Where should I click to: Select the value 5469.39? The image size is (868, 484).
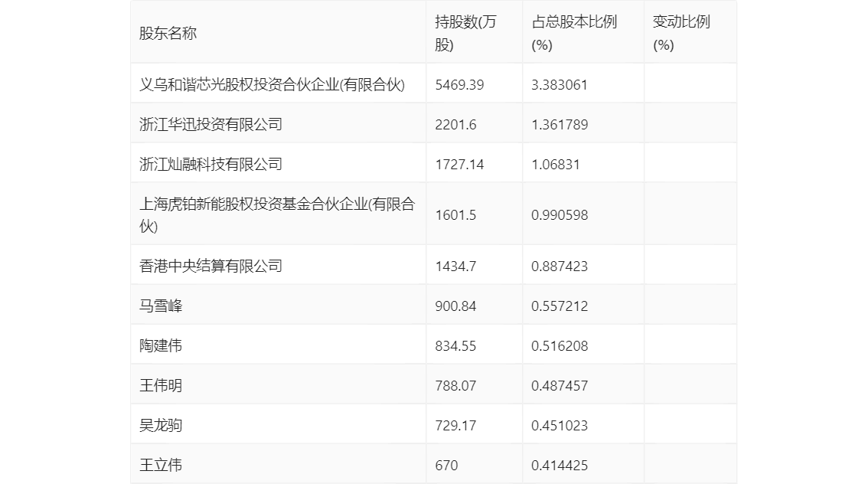(459, 85)
